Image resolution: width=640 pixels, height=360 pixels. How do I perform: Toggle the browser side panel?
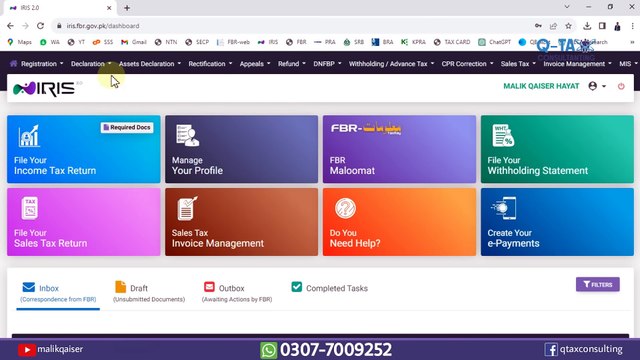(x=602, y=26)
